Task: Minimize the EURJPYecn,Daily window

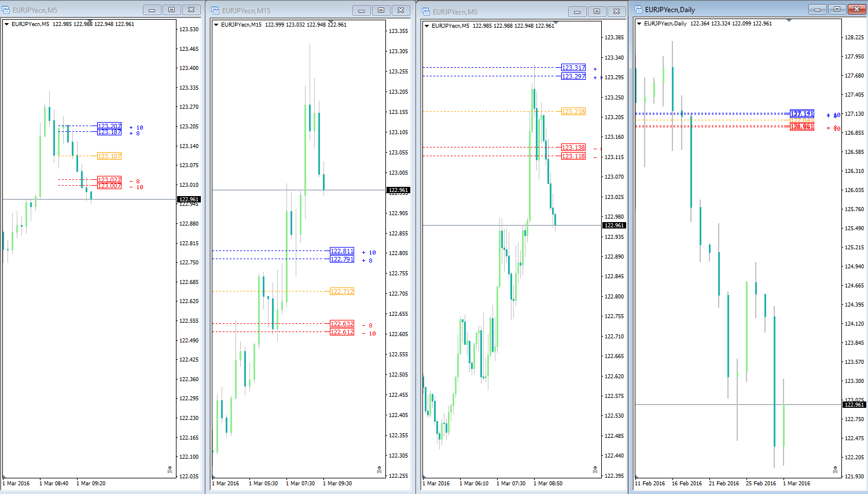Action: point(817,9)
